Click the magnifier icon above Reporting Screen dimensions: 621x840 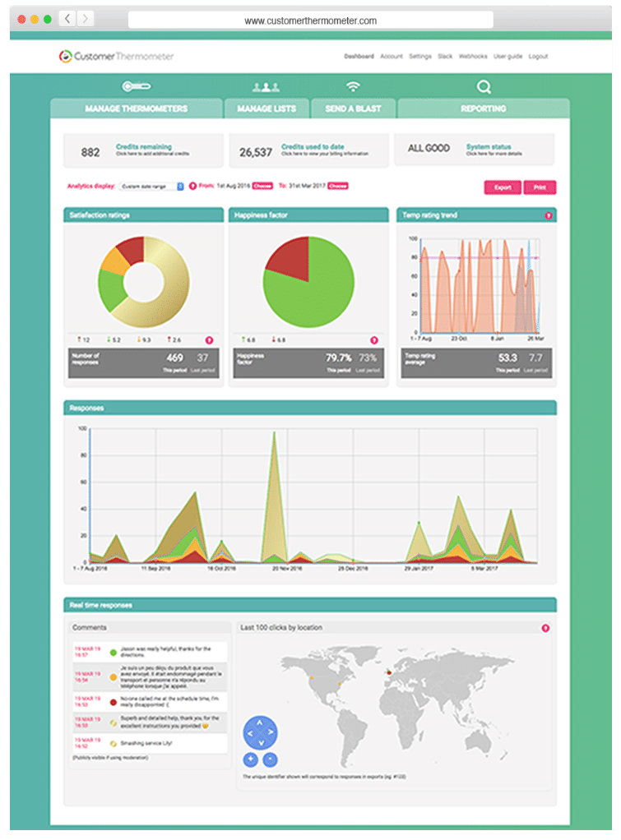point(484,86)
